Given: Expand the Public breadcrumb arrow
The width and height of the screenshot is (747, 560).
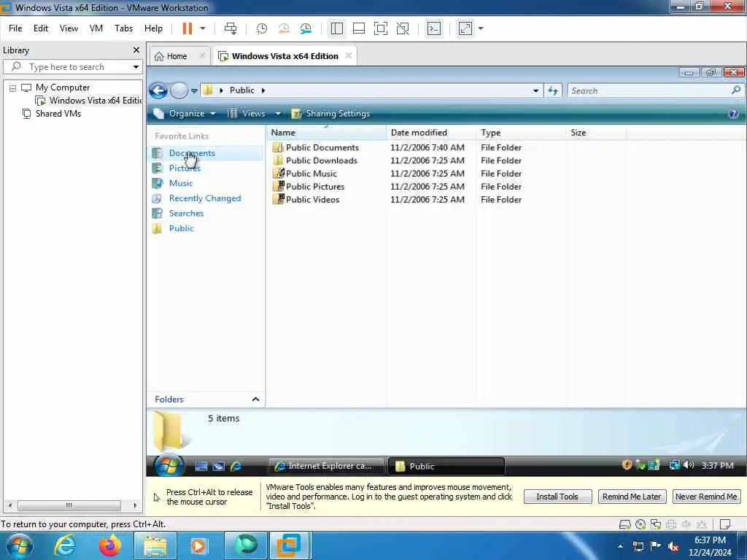Looking at the screenshot, I should pyautogui.click(x=263, y=90).
